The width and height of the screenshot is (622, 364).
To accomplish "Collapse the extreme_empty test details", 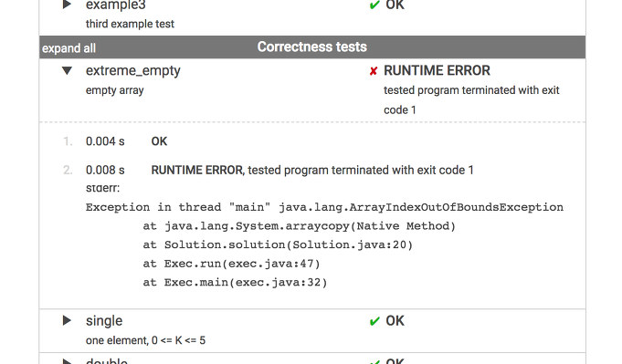I will pyautogui.click(x=67, y=71).
